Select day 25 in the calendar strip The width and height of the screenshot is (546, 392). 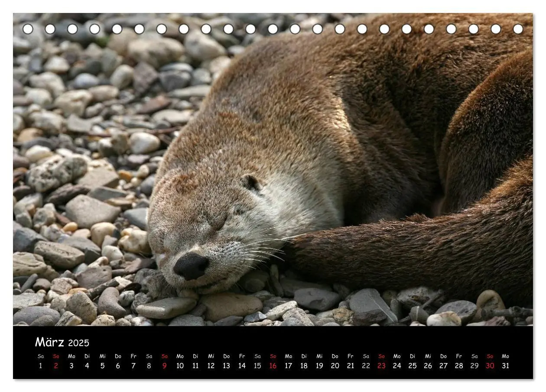[x=413, y=366]
